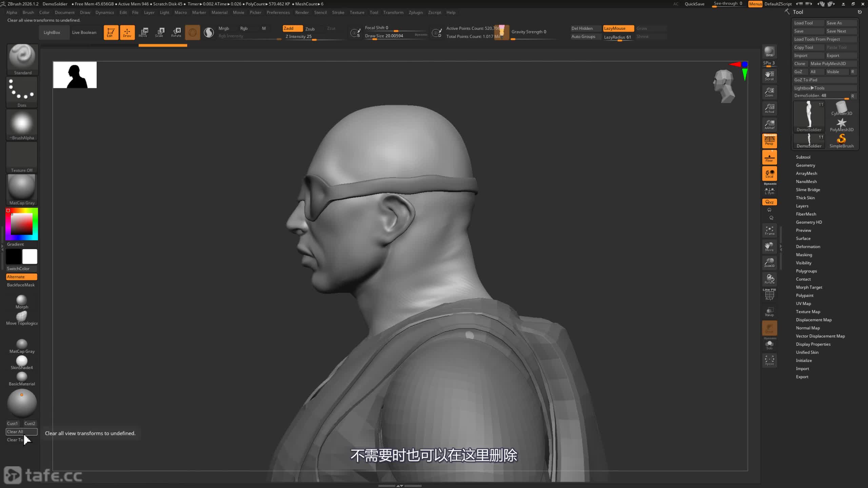Screen dimensions: 868x488
Task: Click the Load Tool button
Action: click(808, 23)
